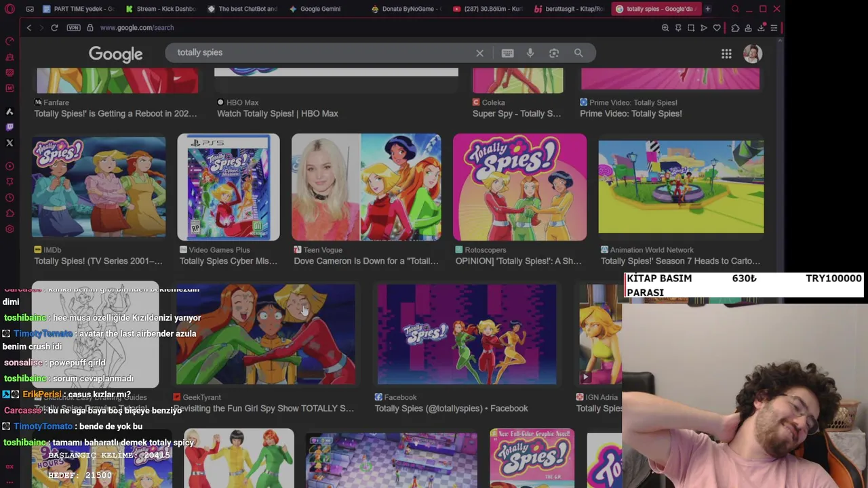Open the Opera GX menu logo

(x=9, y=9)
